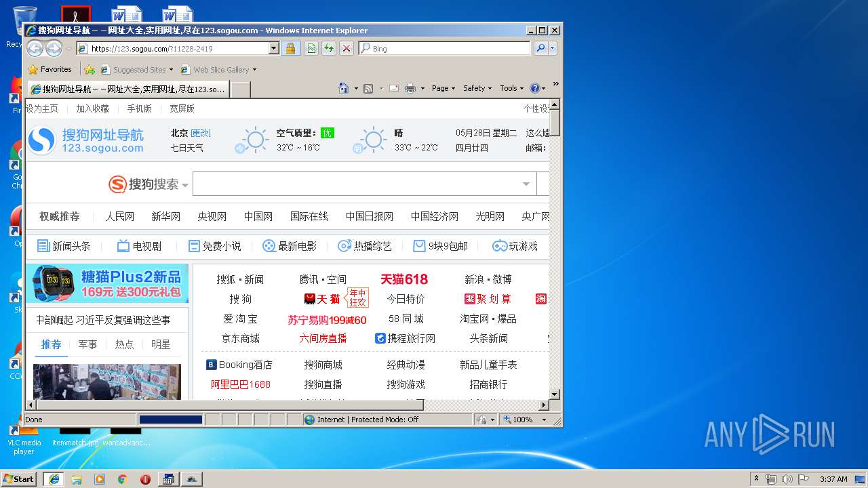868x488 pixels.
Task: Click the 更改 city change link
Action: (201, 133)
